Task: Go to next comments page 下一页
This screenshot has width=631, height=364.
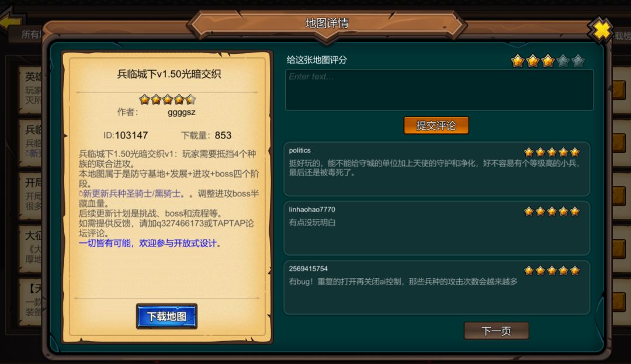Action: click(496, 331)
